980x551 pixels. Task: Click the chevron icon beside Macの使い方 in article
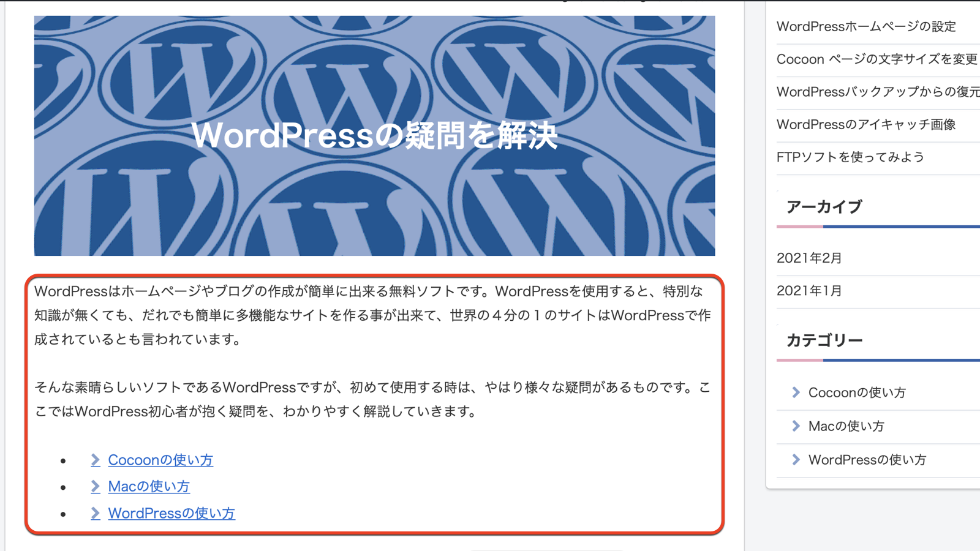click(96, 486)
